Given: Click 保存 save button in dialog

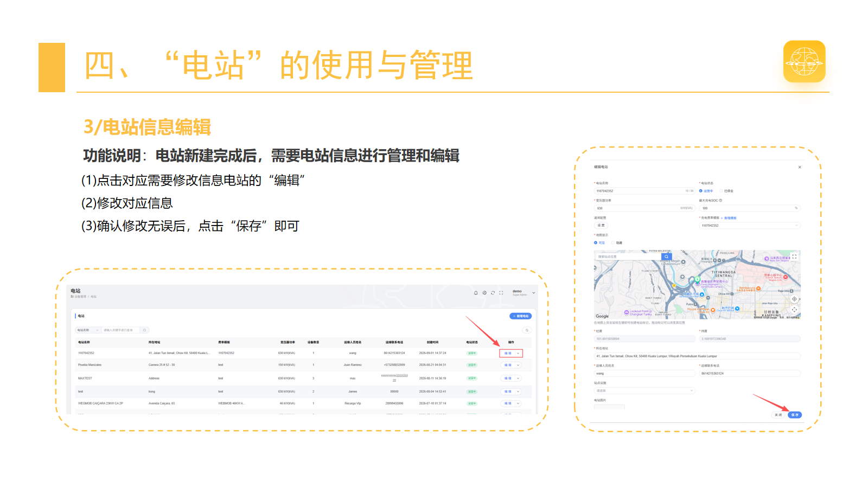Looking at the screenshot, I should [x=795, y=415].
